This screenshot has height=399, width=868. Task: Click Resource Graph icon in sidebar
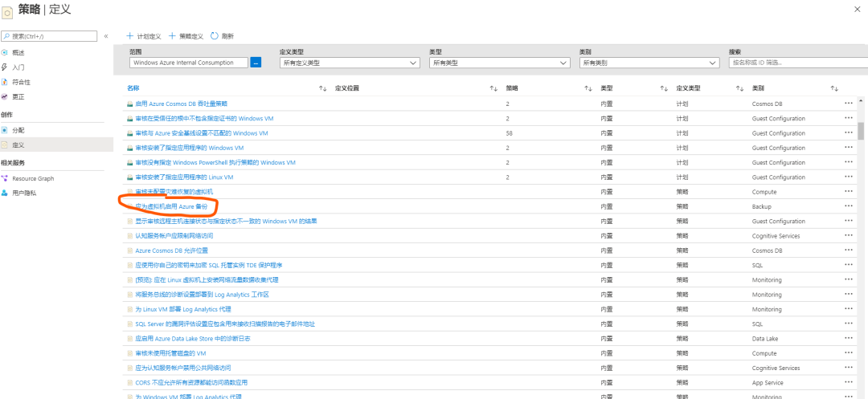5,178
